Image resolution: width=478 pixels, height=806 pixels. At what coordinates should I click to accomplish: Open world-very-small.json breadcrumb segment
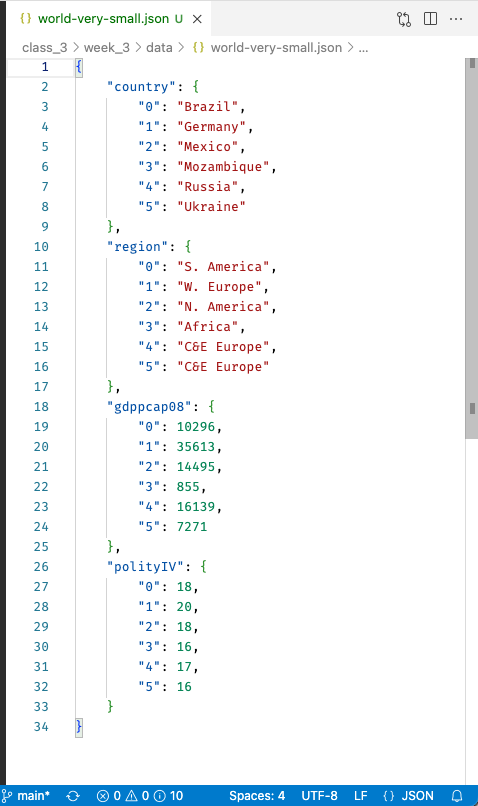(x=276, y=48)
